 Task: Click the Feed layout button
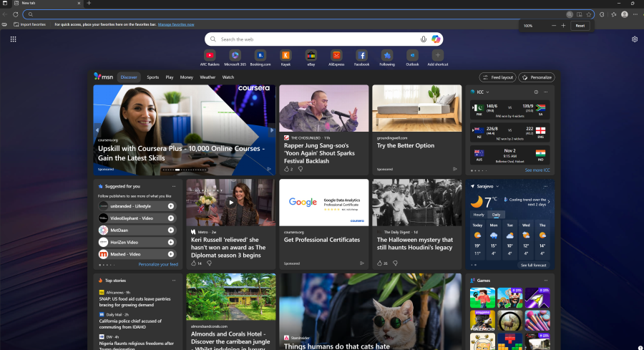497,77
